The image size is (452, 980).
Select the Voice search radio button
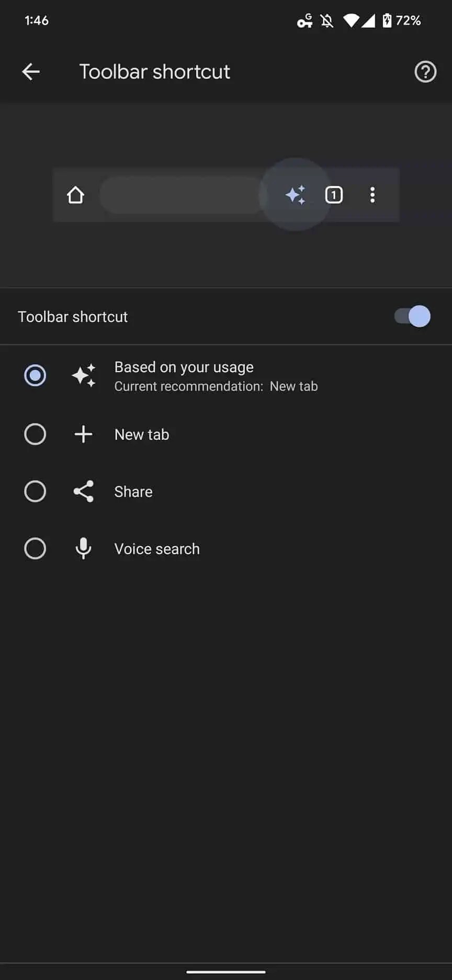point(35,548)
